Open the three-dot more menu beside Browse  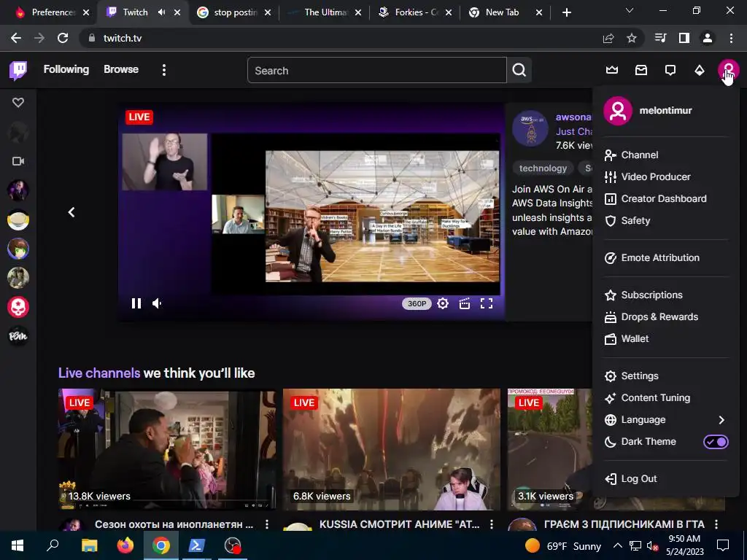[x=164, y=71]
